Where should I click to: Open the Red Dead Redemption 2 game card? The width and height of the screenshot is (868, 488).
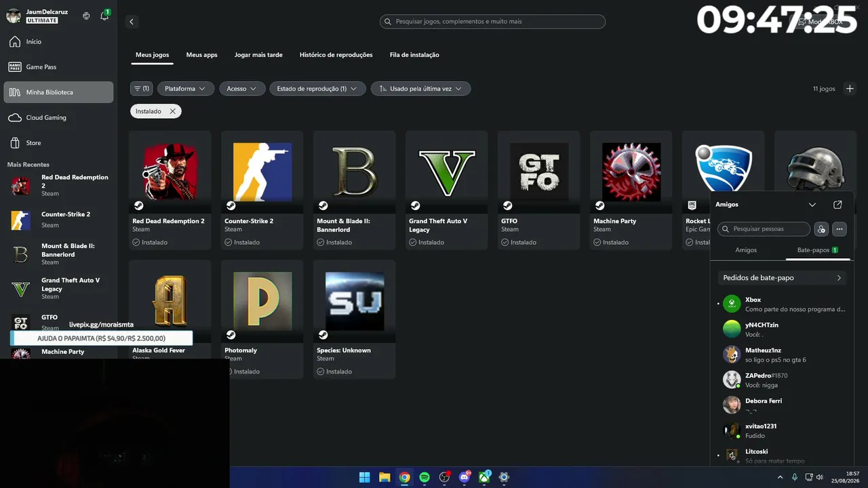point(170,190)
